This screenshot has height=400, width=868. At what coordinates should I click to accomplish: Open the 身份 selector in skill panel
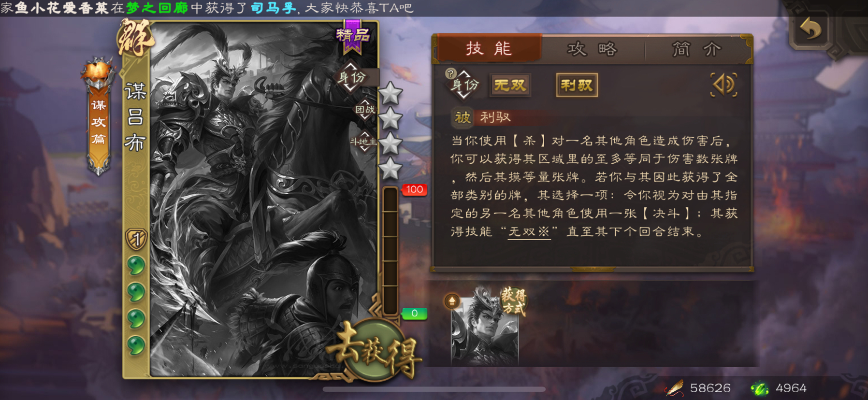pyautogui.click(x=464, y=86)
